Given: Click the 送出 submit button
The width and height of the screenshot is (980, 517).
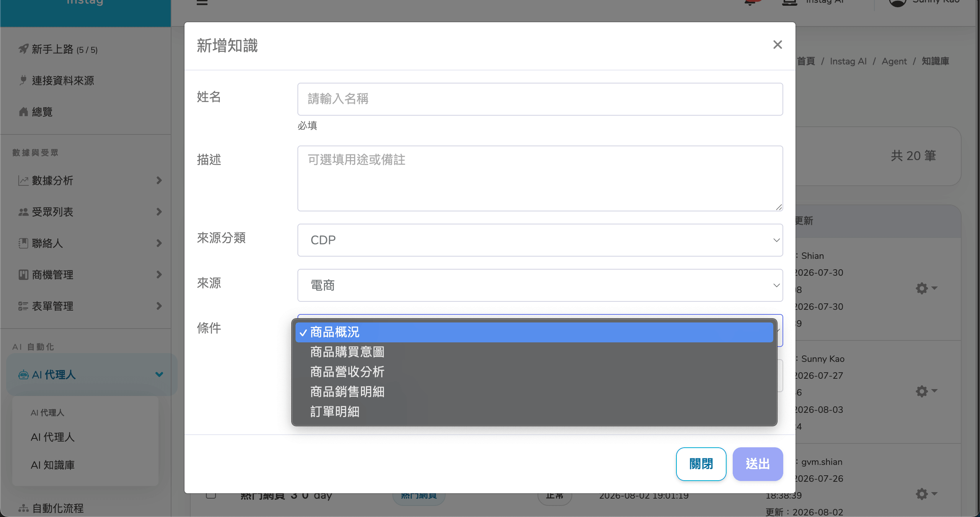Looking at the screenshot, I should click(758, 464).
